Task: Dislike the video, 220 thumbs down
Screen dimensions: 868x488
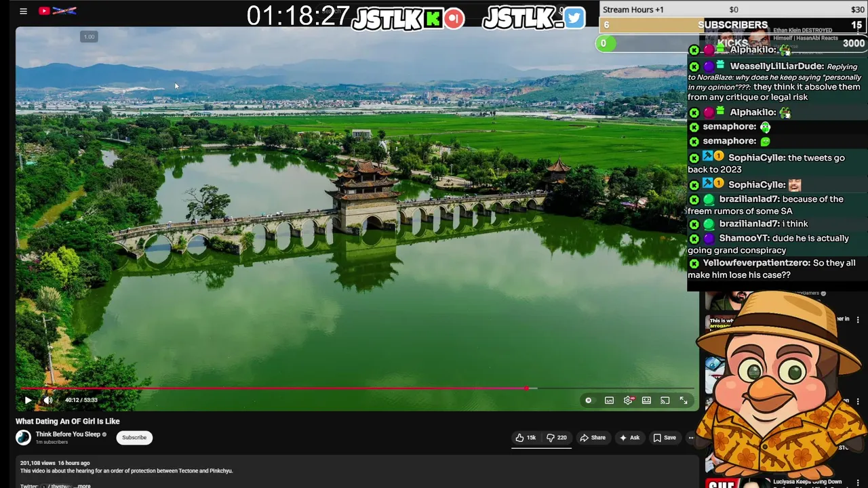Action: [x=557, y=438]
